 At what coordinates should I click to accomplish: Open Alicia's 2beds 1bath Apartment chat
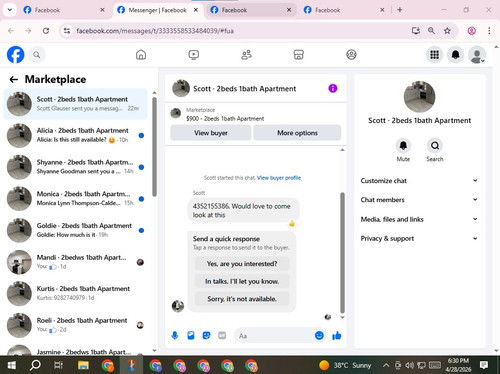click(x=75, y=135)
